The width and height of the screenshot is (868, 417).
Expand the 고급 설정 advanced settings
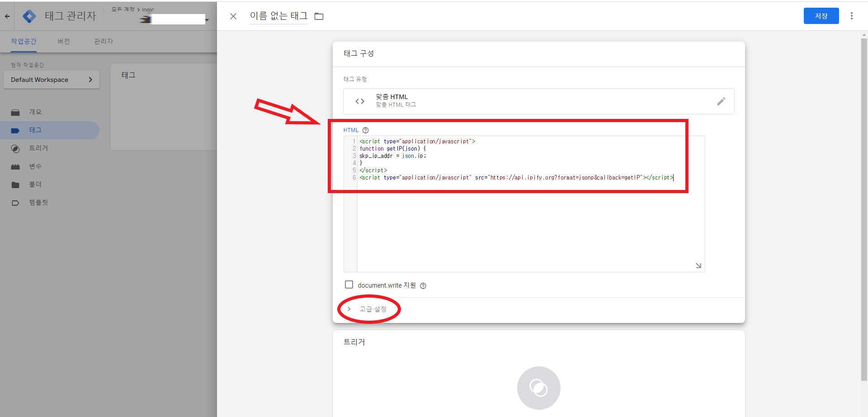[x=367, y=309]
